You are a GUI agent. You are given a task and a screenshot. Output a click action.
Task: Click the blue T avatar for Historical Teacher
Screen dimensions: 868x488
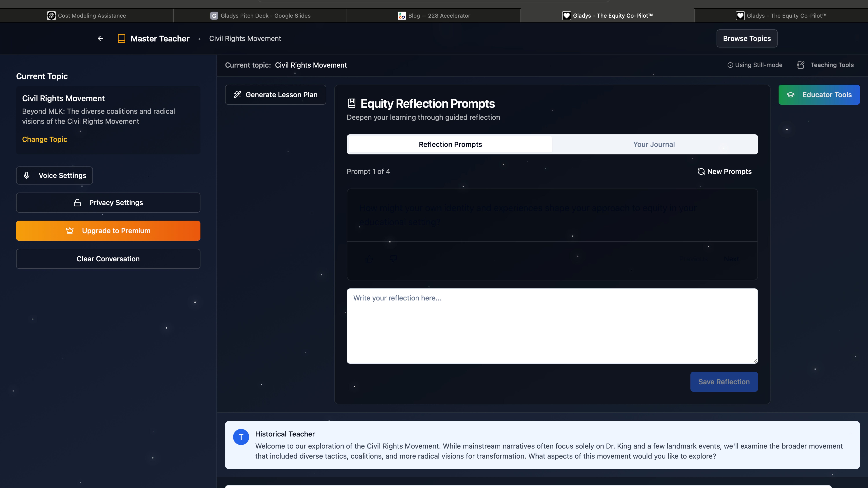pyautogui.click(x=241, y=437)
